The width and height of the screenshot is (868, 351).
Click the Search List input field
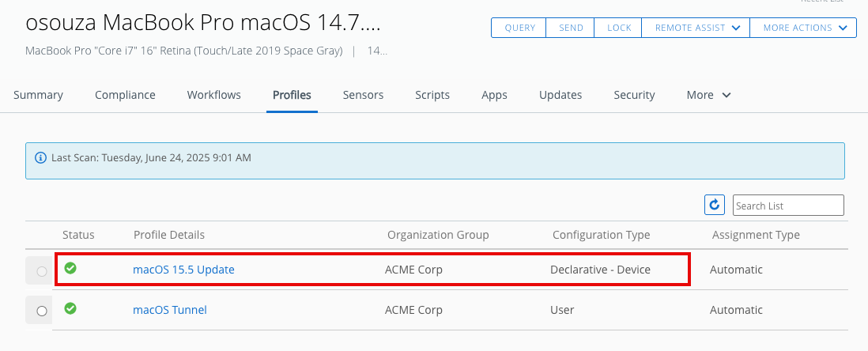click(788, 206)
